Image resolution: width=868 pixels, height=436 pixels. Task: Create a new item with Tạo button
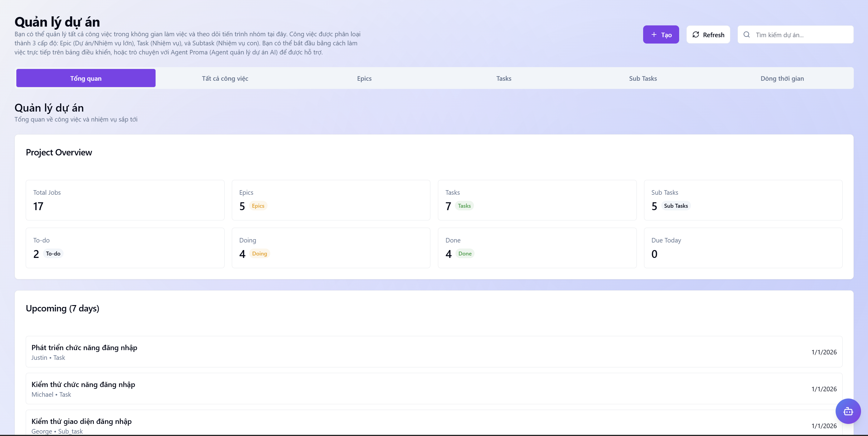pos(661,35)
